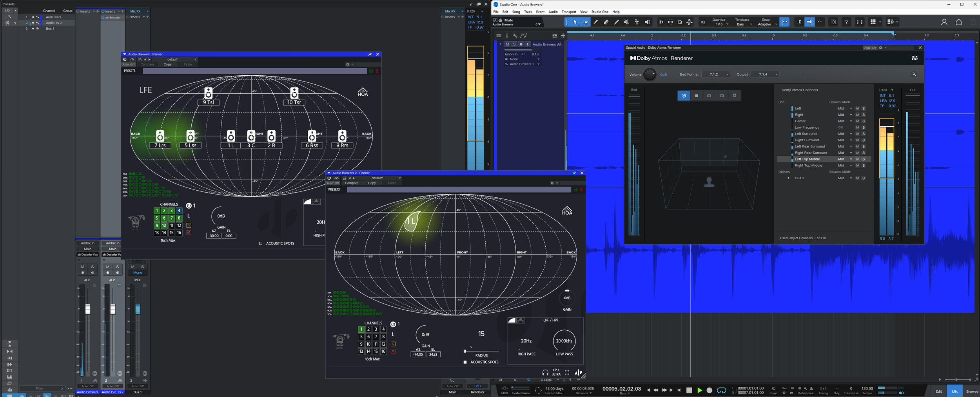Image resolution: width=980 pixels, height=397 pixels.
Task: Open the Studio One menu
Action: point(600,12)
